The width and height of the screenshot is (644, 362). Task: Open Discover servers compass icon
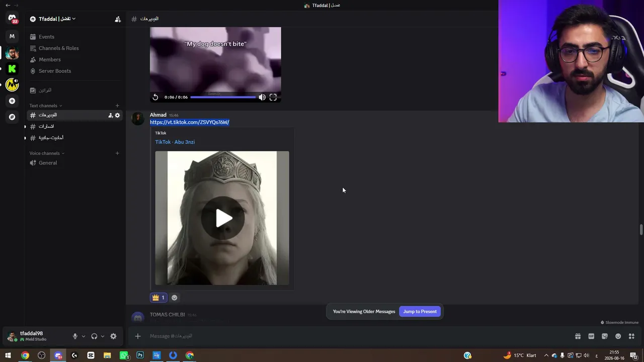tap(12, 117)
